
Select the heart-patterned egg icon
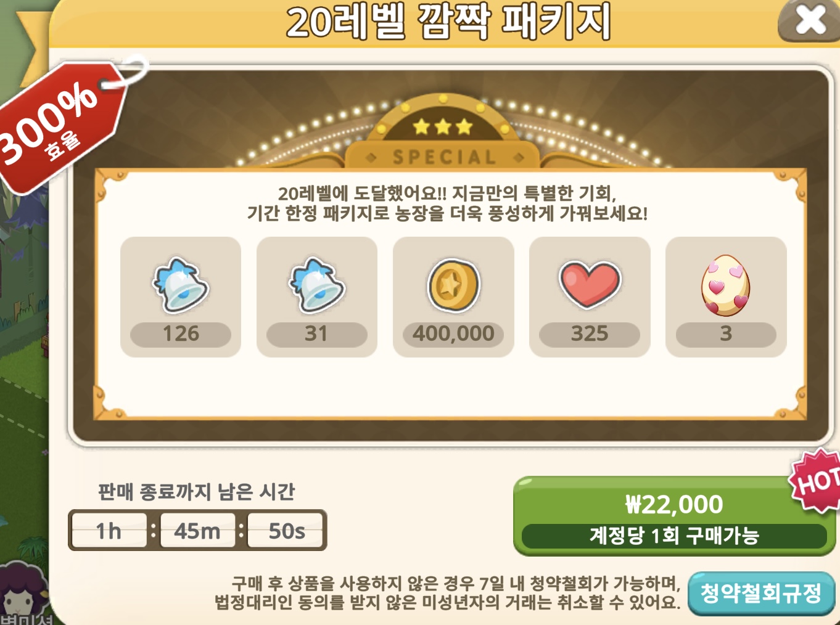726,285
